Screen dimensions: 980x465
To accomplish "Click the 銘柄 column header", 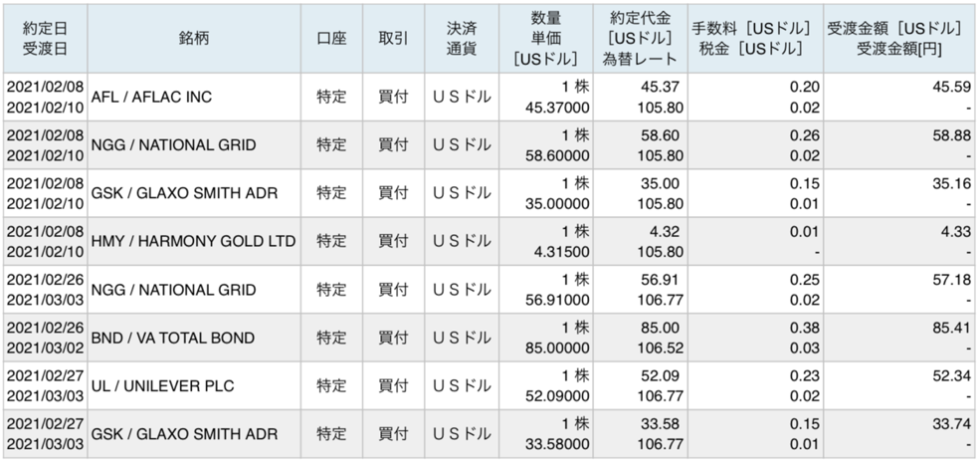I will pos(194,39).
